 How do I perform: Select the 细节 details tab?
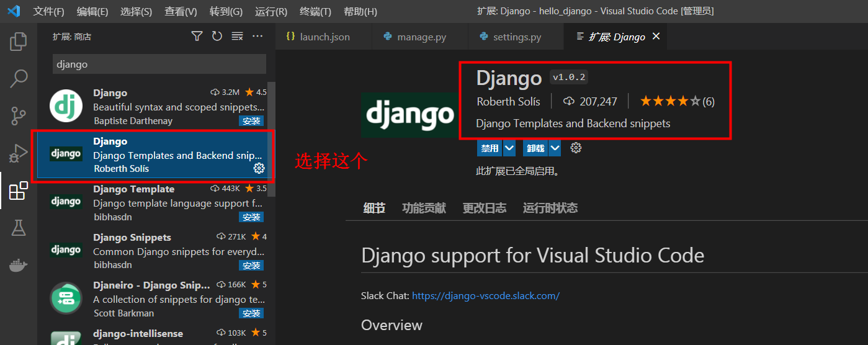coord(374,208)
